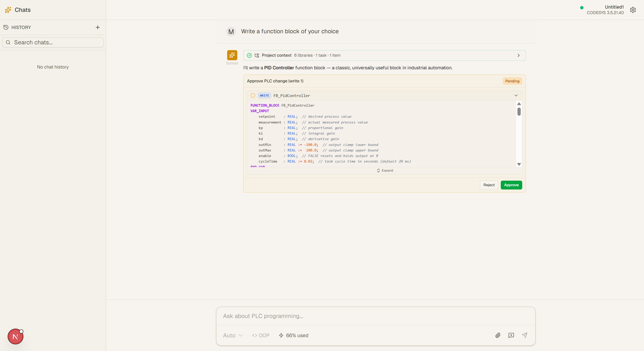Viewport: 644px width, 351px height.
Task: Click the Chats sparkle logo icon
Action: coord(8,10)
